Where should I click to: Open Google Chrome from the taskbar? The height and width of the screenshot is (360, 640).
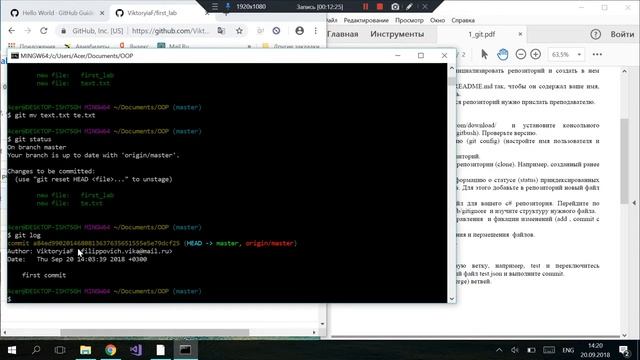[x=110, y=350]
